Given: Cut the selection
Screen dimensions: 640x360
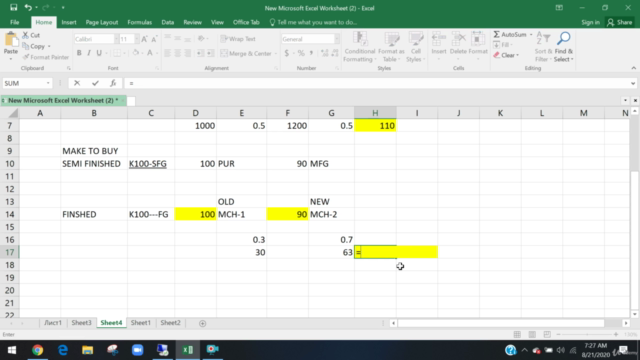Looking at the screenshot, I should [x=31, y=35].
